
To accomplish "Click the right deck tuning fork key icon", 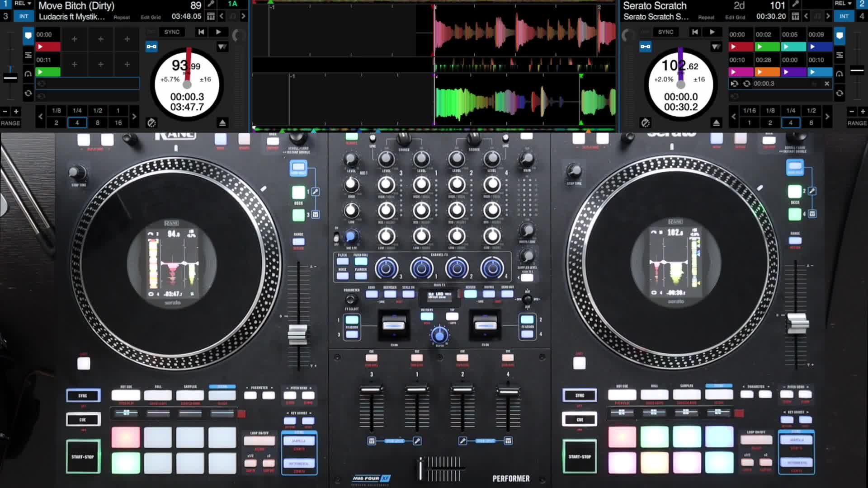I will click(x=796, y=5).
